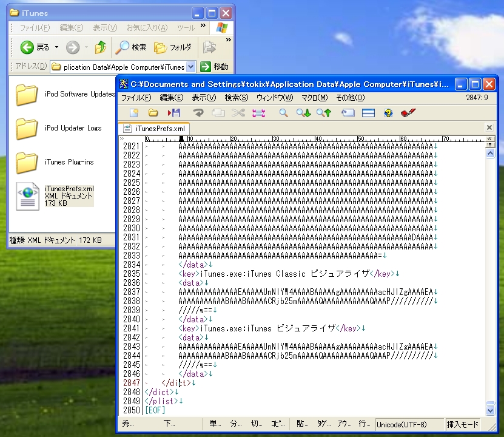
Task: Open the Back button history dropdown arrow
Action: pos(56,47)
